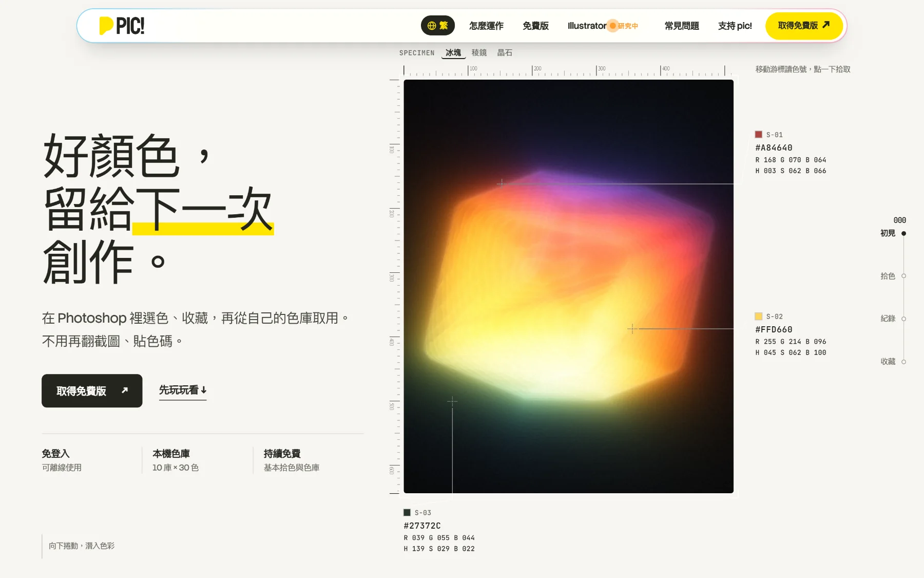This screenshot has width=924, height=578.
Task: Click the dark 取得免費版 hero button
Action: pyautogui.click(x=92, y=391)
